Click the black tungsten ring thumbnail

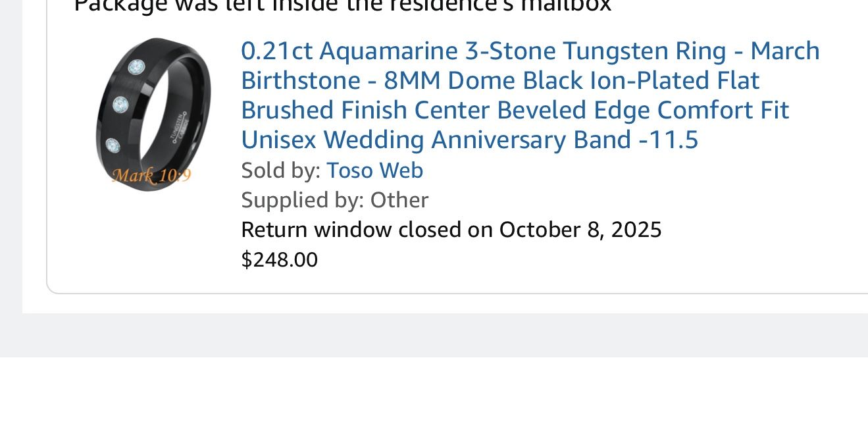coord(153,113)
